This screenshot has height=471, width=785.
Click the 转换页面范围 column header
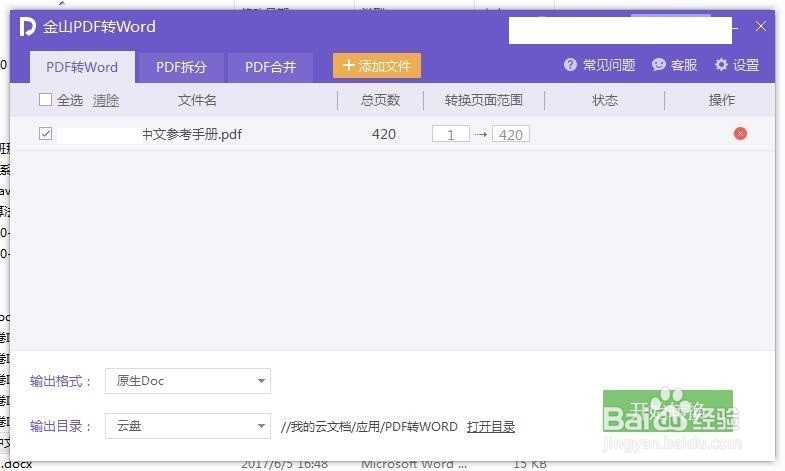pyautogui.click(x=484, y=100)
